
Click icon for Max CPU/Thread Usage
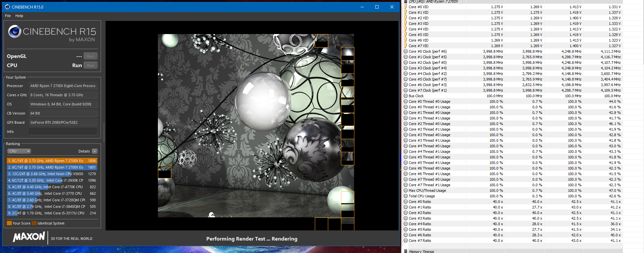coord(406,190)
